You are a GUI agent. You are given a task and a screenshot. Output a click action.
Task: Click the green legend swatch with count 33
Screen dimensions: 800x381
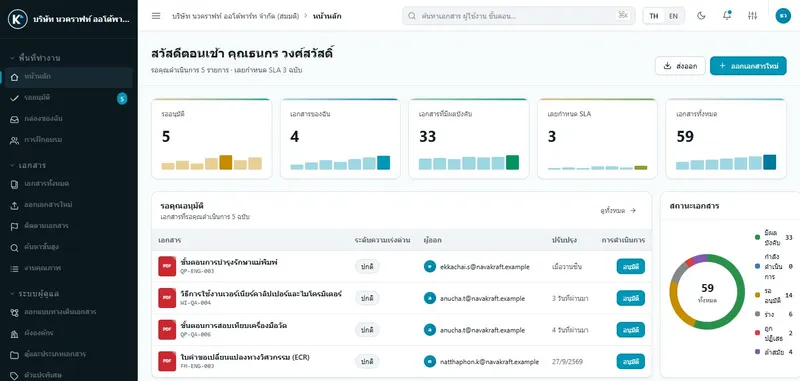click(757, 237)
